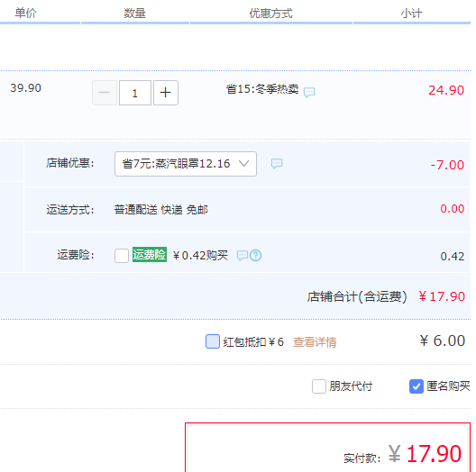The image size is (476, 472).
Task: Click the chat icon beside 省15:冬季热卖
Action: pos(309,92)
